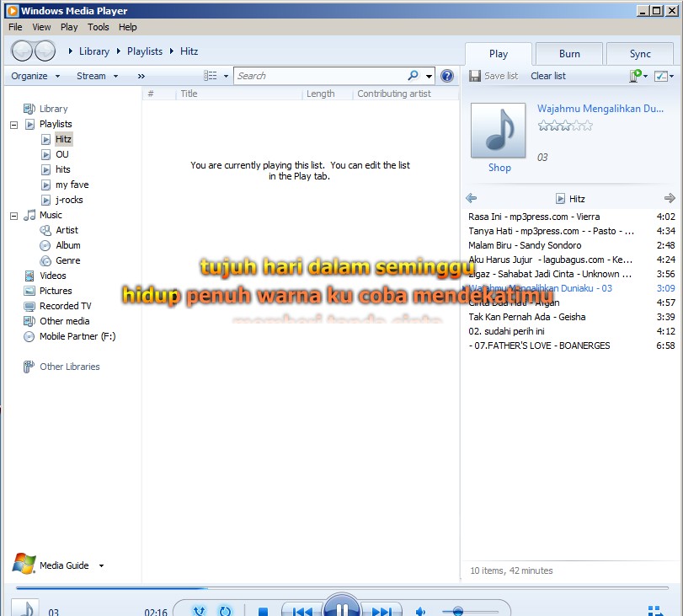Click the search magnifier icon

pyautogui.click(x=413, y=75)
